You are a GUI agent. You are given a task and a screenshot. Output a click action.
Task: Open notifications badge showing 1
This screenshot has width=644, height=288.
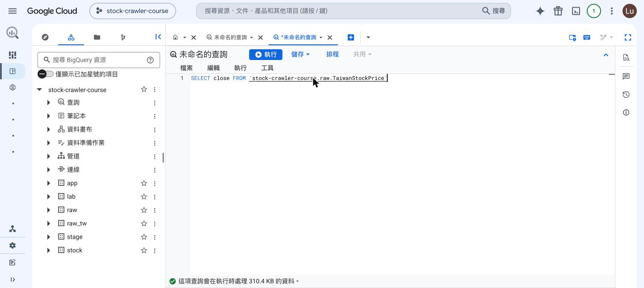594,11
